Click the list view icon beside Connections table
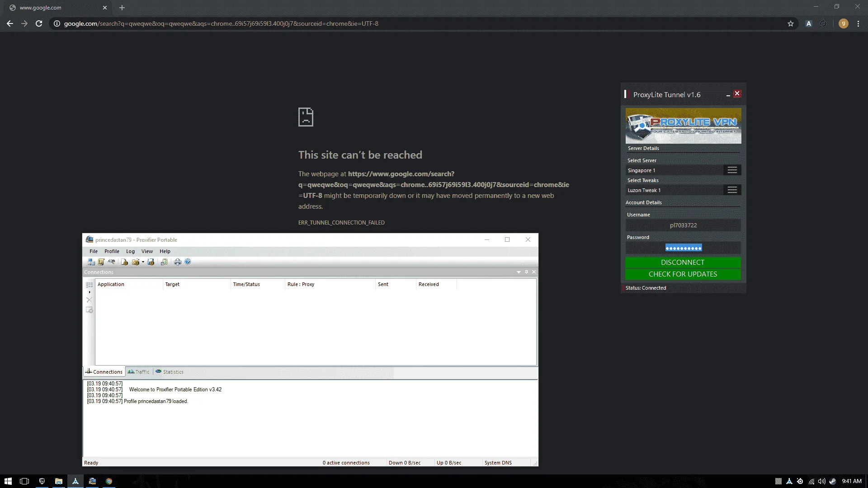The height and width of the screenshot is (488, 868). point(89,285)
